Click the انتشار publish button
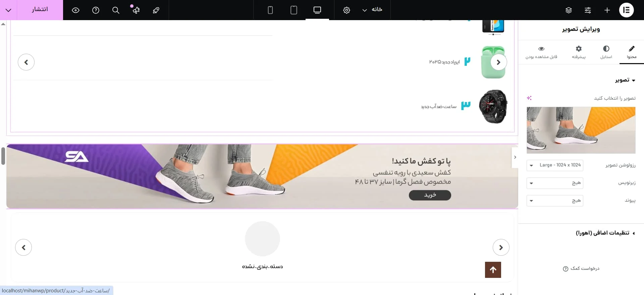 click(x=40, y=10)
